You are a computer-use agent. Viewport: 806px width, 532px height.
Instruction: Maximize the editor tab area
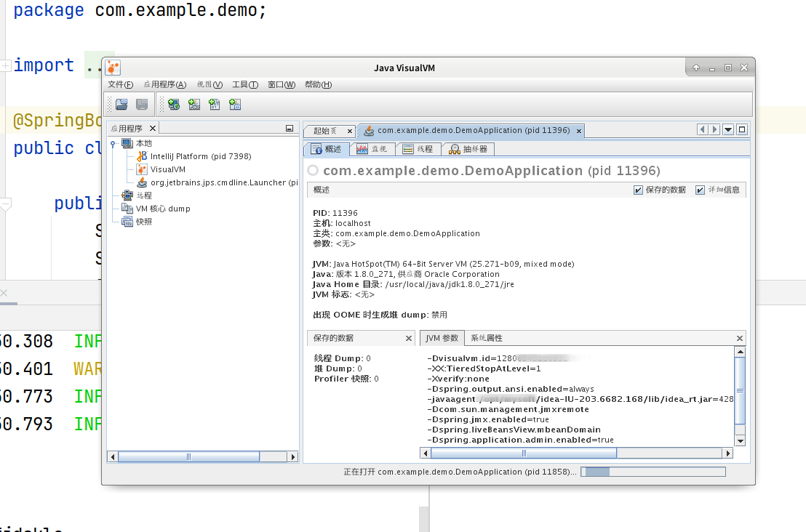point(742,129)
